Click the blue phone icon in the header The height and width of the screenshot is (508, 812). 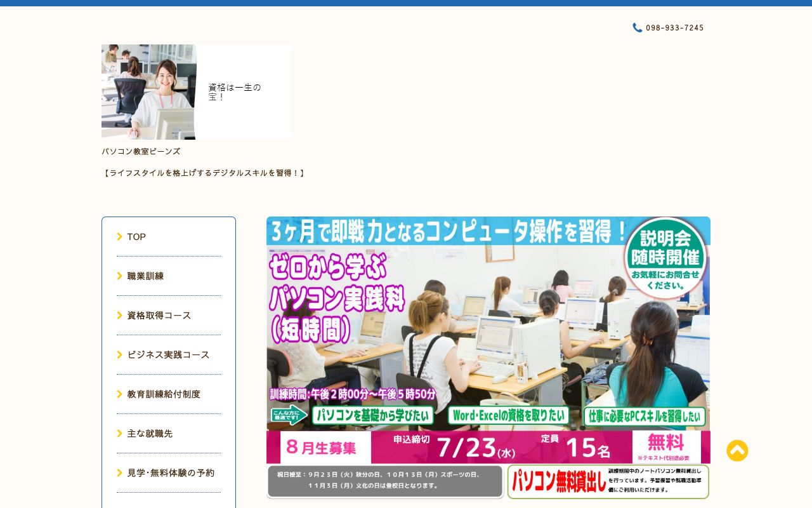point(637,27)
